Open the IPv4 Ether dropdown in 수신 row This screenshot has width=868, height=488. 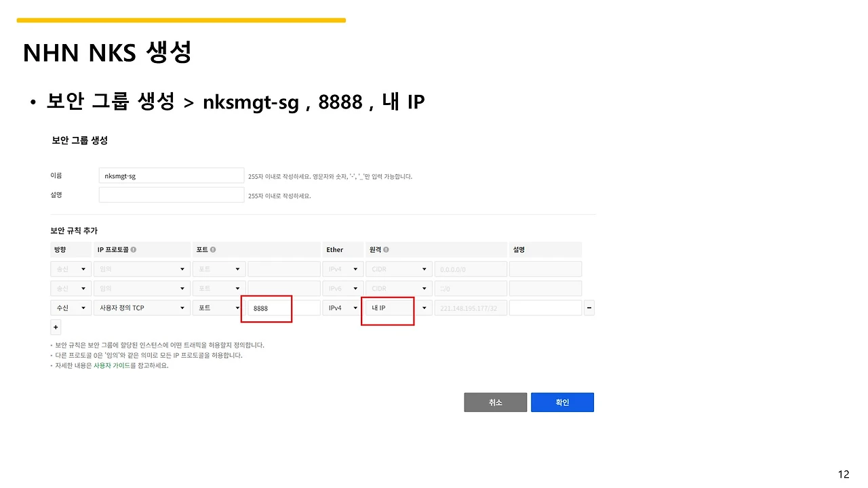point(342,308)
